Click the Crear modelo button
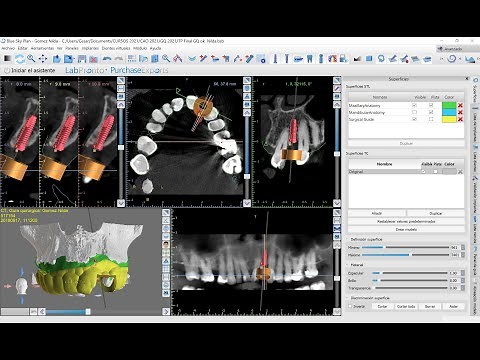This screenshot has height=360, width=480. tap(406, 229)
